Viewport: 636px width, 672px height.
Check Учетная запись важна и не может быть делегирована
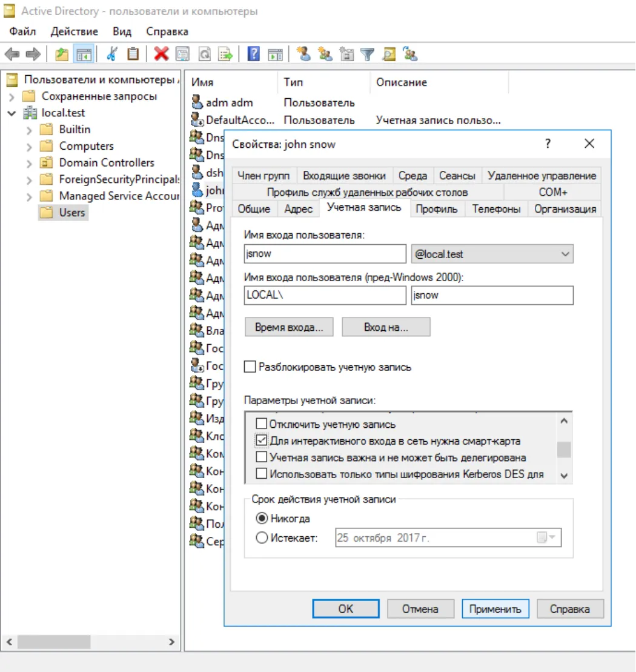click(261, 457)
